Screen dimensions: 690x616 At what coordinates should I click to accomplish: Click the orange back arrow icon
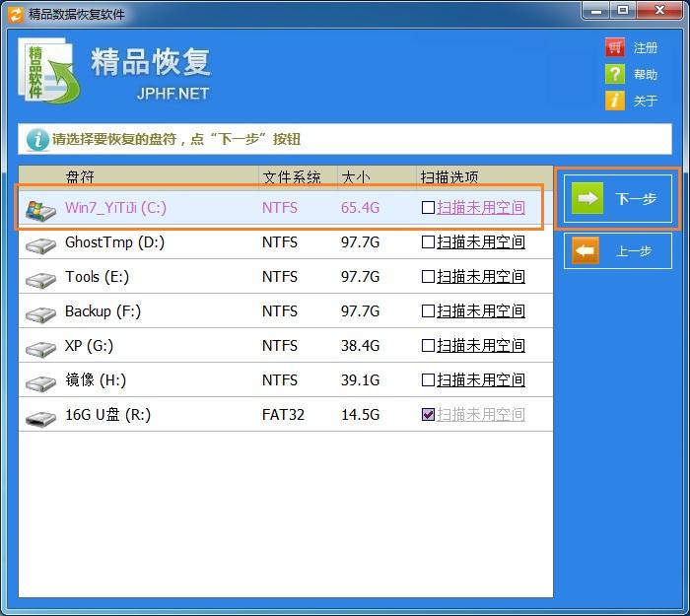tap(586, 250)
